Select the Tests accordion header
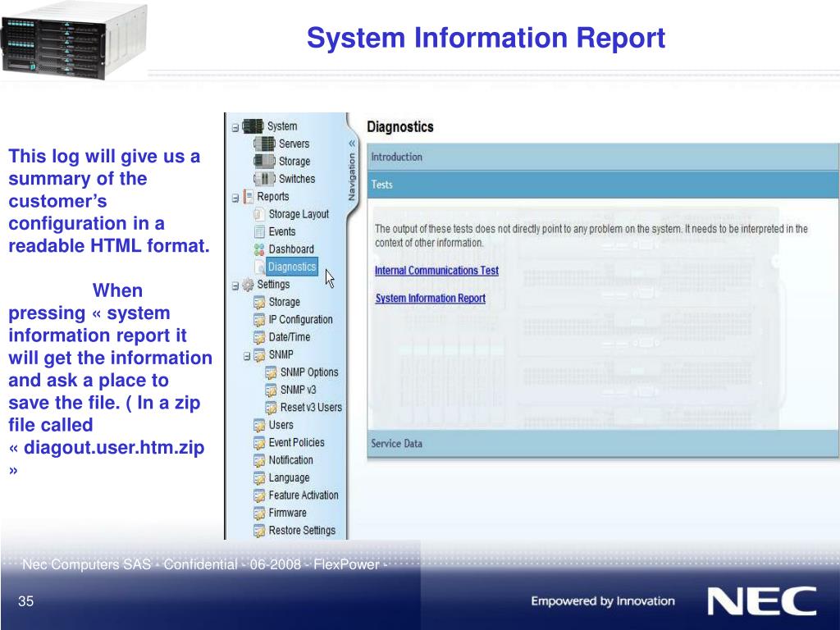 [x=603, y=185]
